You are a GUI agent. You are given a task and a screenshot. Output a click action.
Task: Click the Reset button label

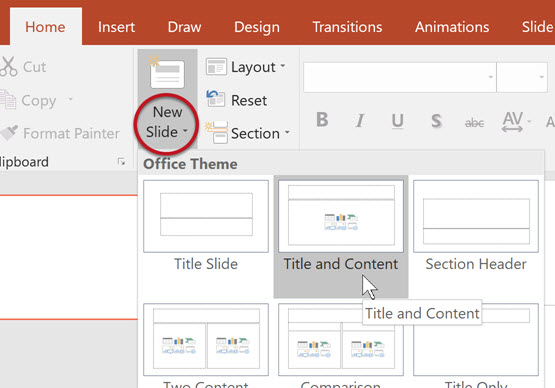pyautogui.click(x=249, y=100)
